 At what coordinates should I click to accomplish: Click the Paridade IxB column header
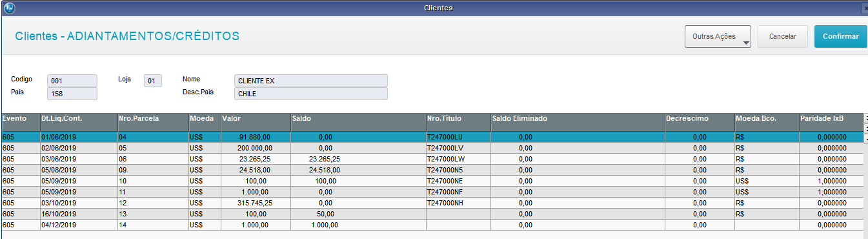(x=831, y=123)
